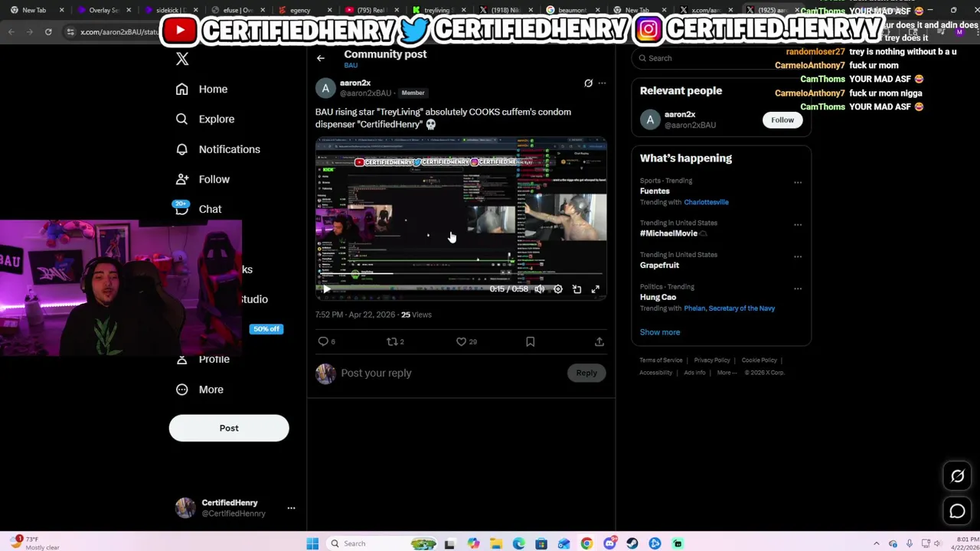Reload the page in the browser
980x551 pixels.
click(48, 32)
